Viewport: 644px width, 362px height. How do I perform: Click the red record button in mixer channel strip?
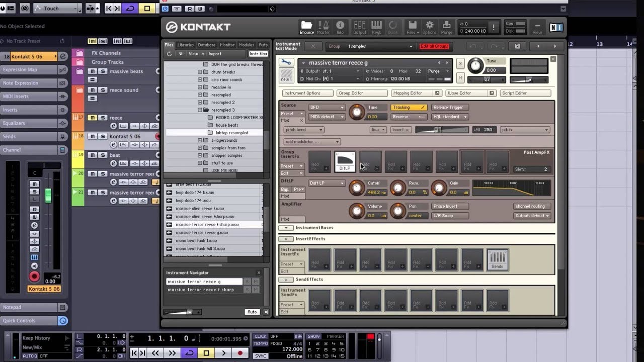click(34, 276)
